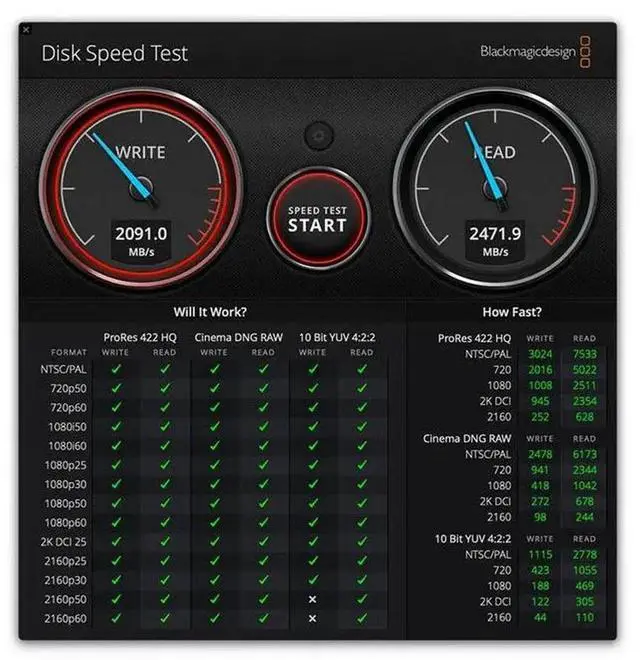Select the 7533 ProRes NTSC/PAL read value

(x=584, y=354)
